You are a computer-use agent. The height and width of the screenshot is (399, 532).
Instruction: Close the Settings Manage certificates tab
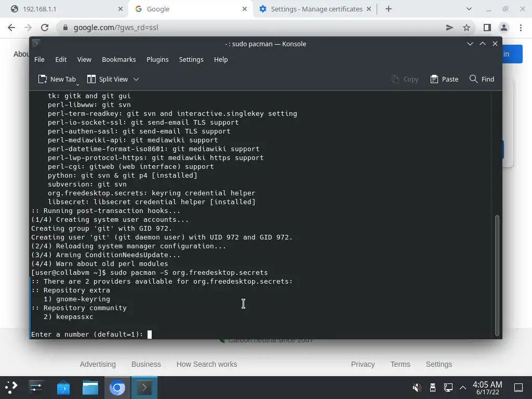(x=369, y=9)
